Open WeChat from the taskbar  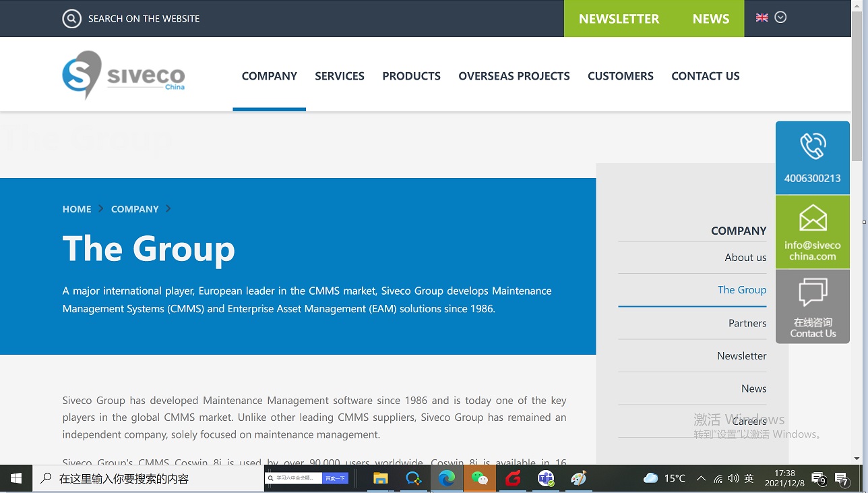(x=479, y=479)
